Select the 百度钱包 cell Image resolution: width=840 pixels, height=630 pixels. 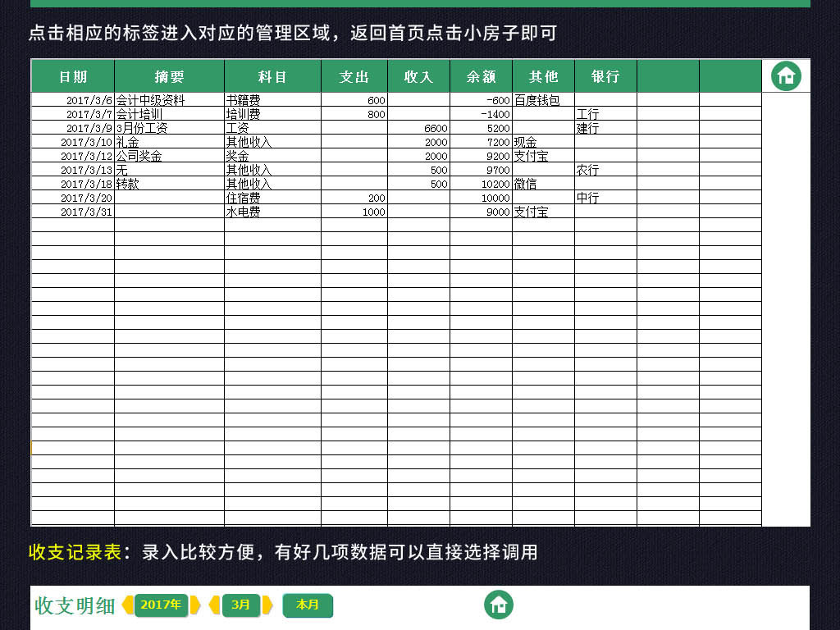543,100
